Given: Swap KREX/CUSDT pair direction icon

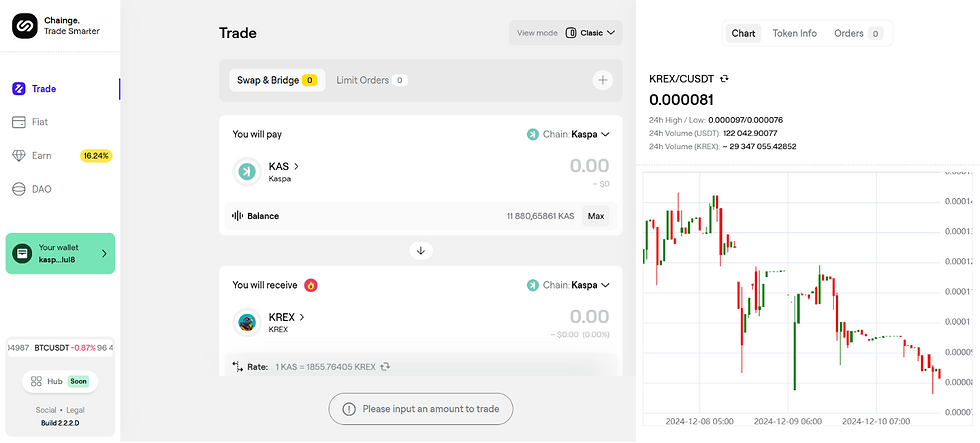Looking at the screenshot, I should click(724, 79).
